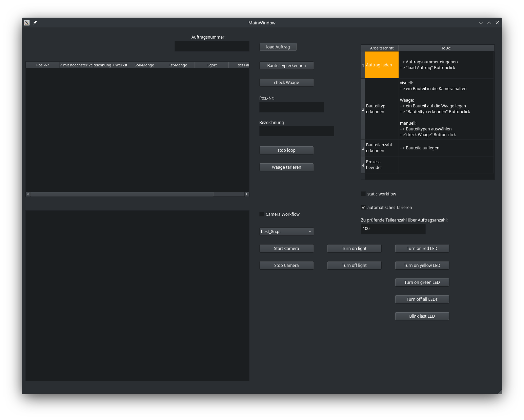Focus the Pos.-Nr input field

(x=291, y=107)
